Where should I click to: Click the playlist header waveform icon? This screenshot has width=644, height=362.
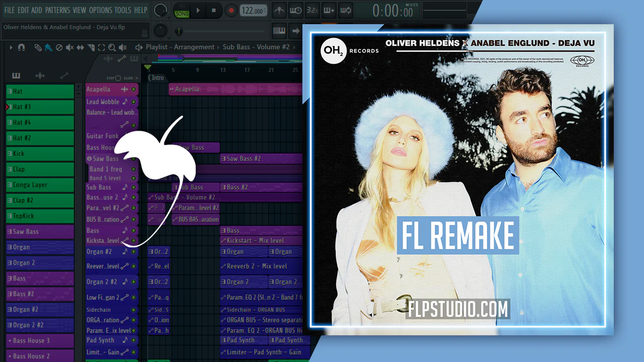click(108, 59)
